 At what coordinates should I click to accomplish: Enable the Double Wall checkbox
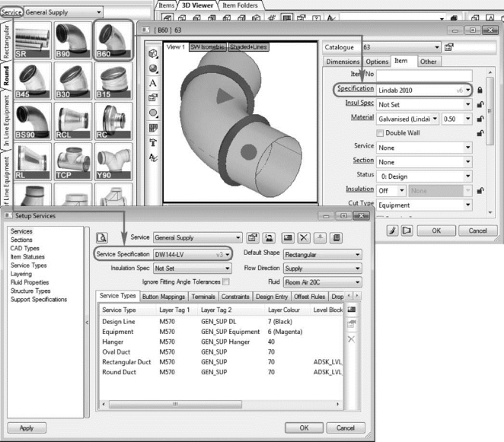click(x=380, y=133)
